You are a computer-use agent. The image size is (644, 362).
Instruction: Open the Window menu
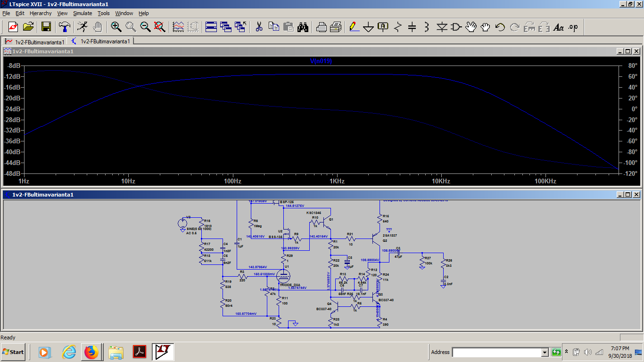[x=124, y=13]
